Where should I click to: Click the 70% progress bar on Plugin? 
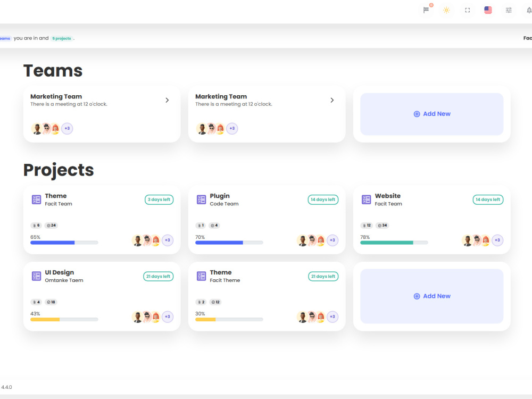tap(229, 243)
